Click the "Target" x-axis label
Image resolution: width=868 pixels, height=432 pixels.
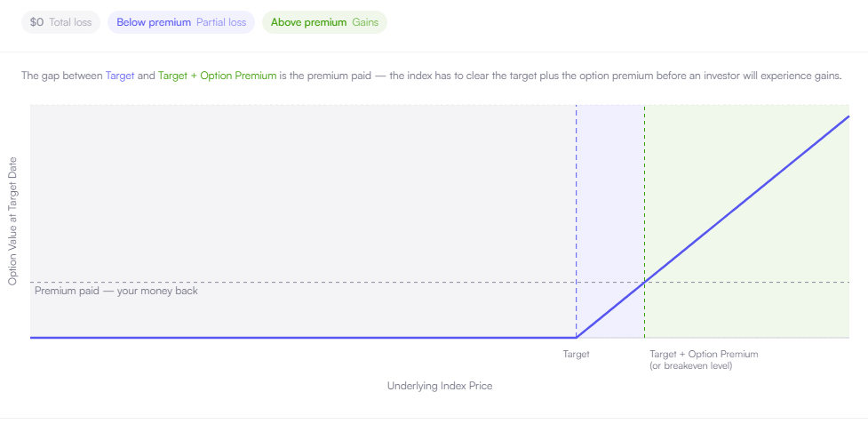(577, 355)
